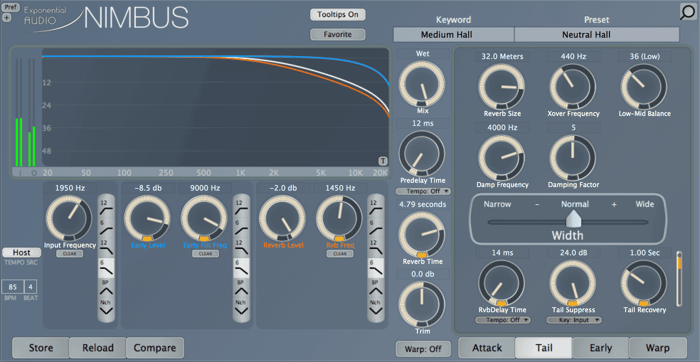Select BP band-pass shape for Input Frequency filter

click(x=106, y=288)
